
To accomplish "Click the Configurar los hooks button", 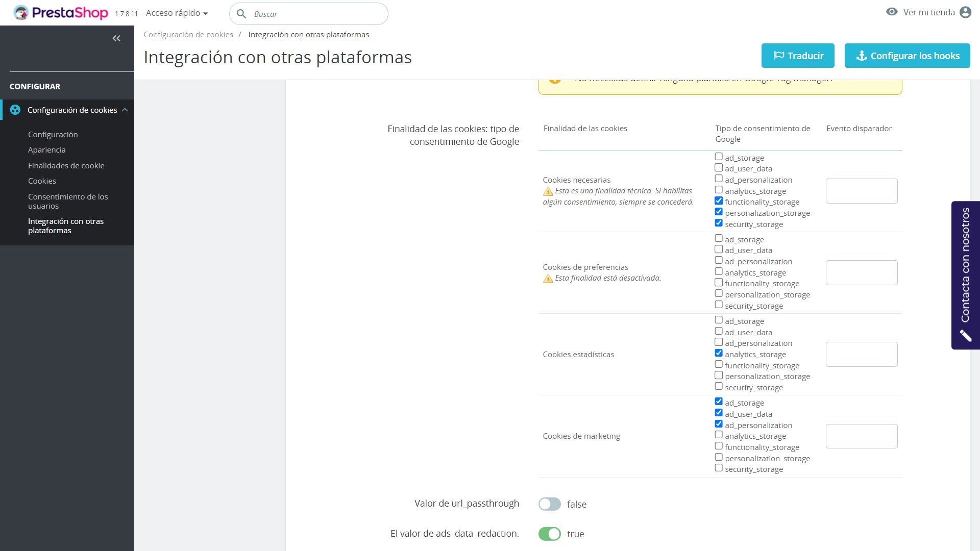I will [x=907, y=56].
